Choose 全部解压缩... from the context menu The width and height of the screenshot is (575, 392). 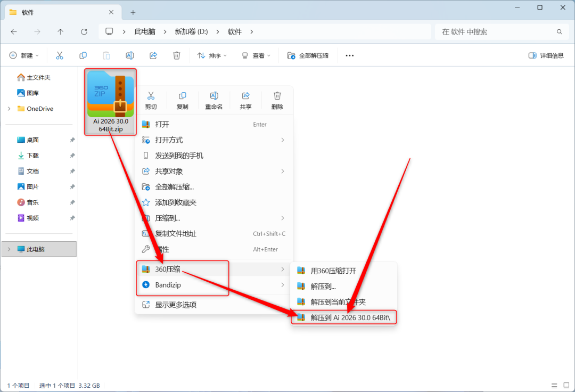214,187
